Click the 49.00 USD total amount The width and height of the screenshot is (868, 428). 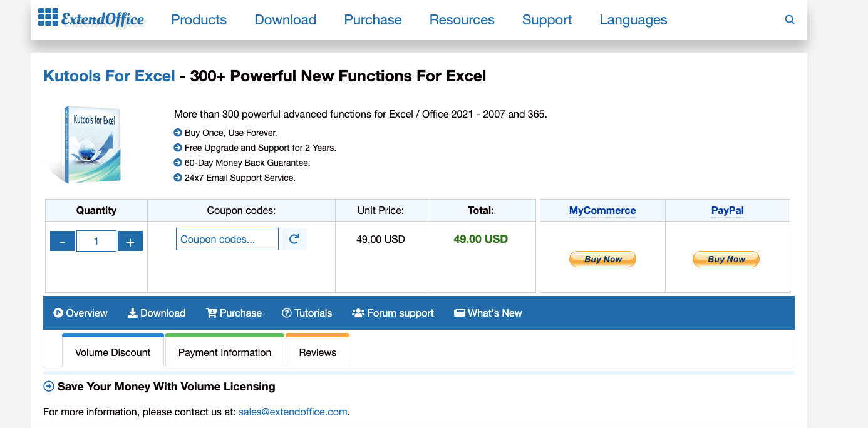(x=481, y=239)
